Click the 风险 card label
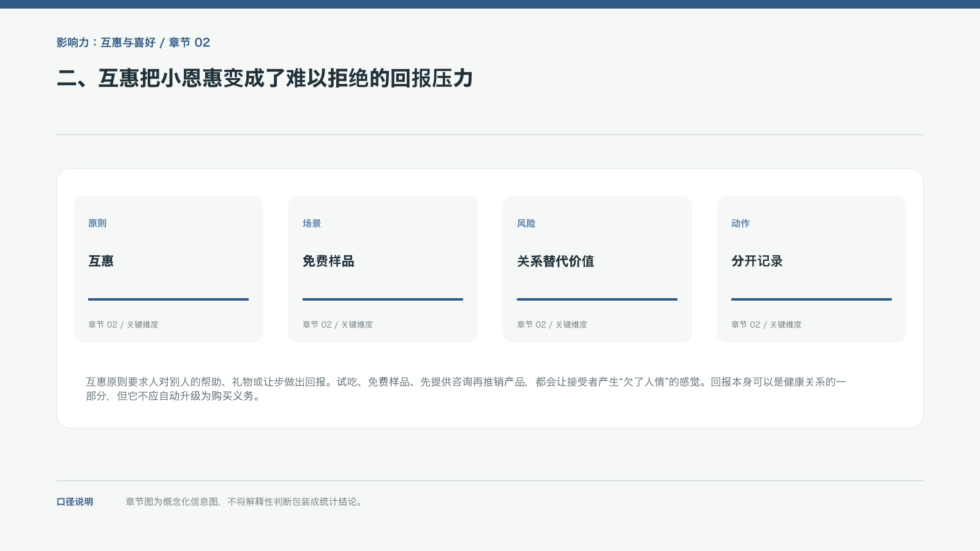 (x=526, y=223)
